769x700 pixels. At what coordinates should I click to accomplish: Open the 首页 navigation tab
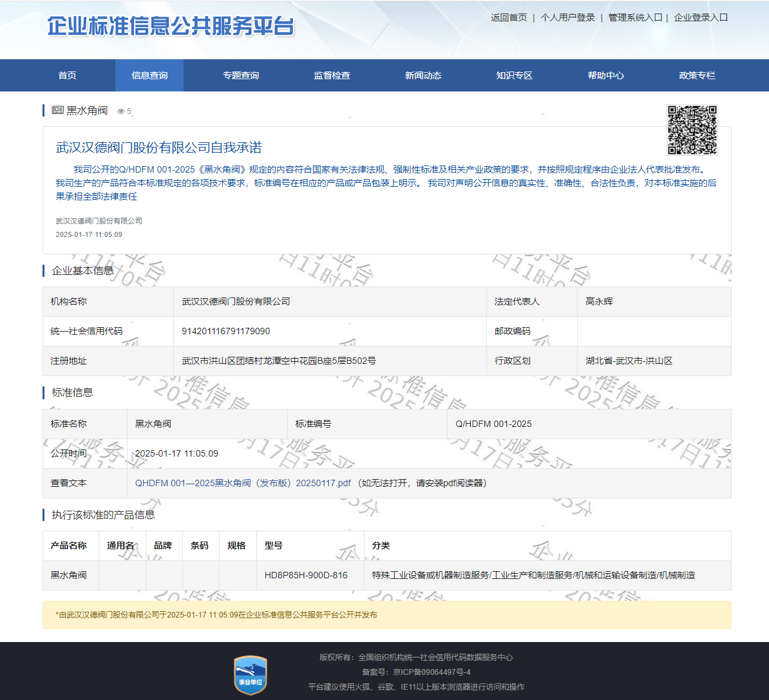(68, 75)
